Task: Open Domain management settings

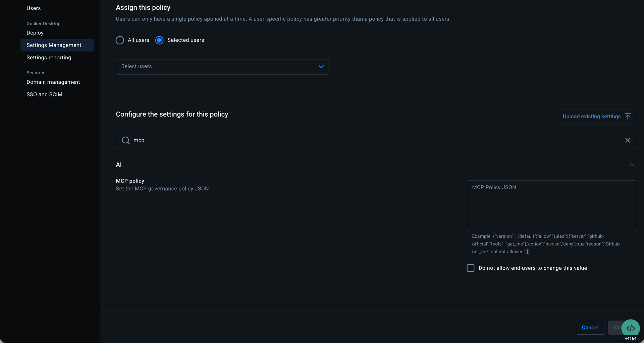Action: click(x=53, y=82)
